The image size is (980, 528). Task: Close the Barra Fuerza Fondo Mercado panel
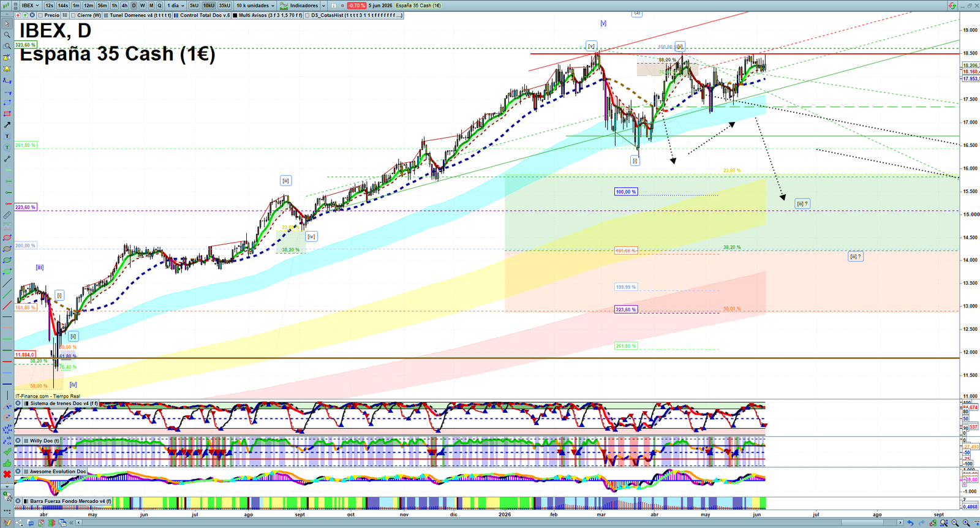[x=18, y=501]
